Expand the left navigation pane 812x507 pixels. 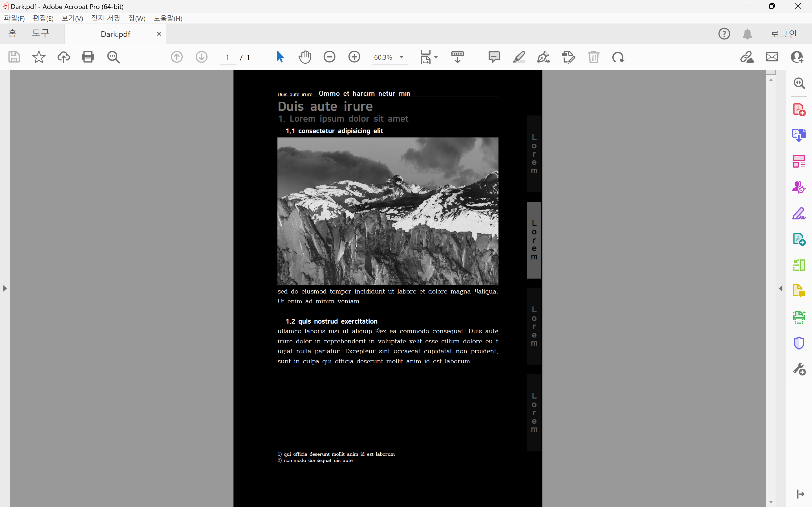pyautogui.click(x=5, y=288)
